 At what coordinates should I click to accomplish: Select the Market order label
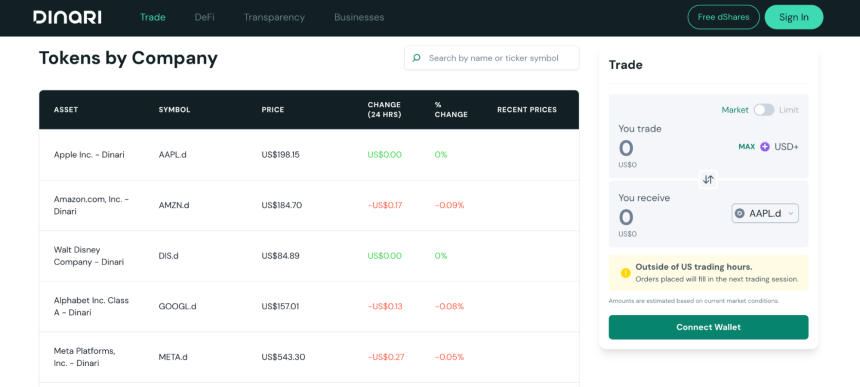pyautogui.click(x=735, y=110)
